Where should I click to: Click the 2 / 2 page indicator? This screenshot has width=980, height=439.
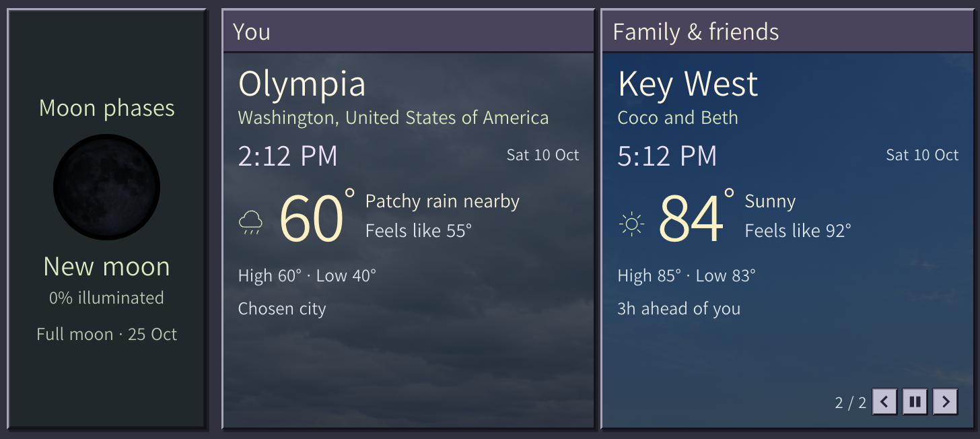851,403
